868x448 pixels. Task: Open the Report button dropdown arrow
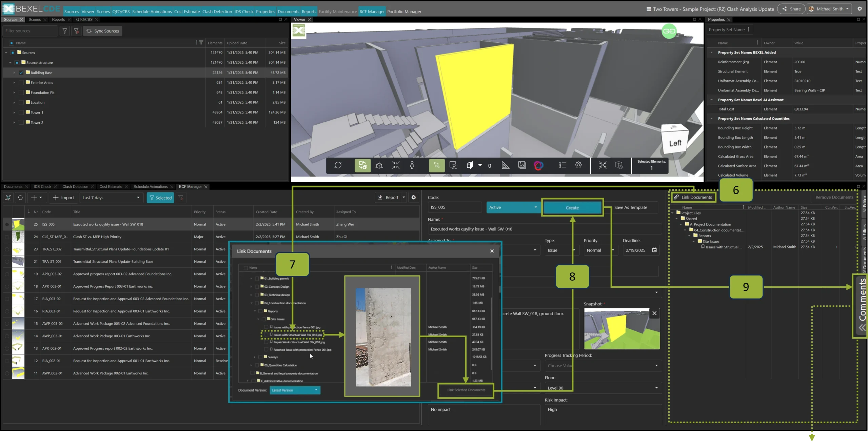click(x=403, y=197)
